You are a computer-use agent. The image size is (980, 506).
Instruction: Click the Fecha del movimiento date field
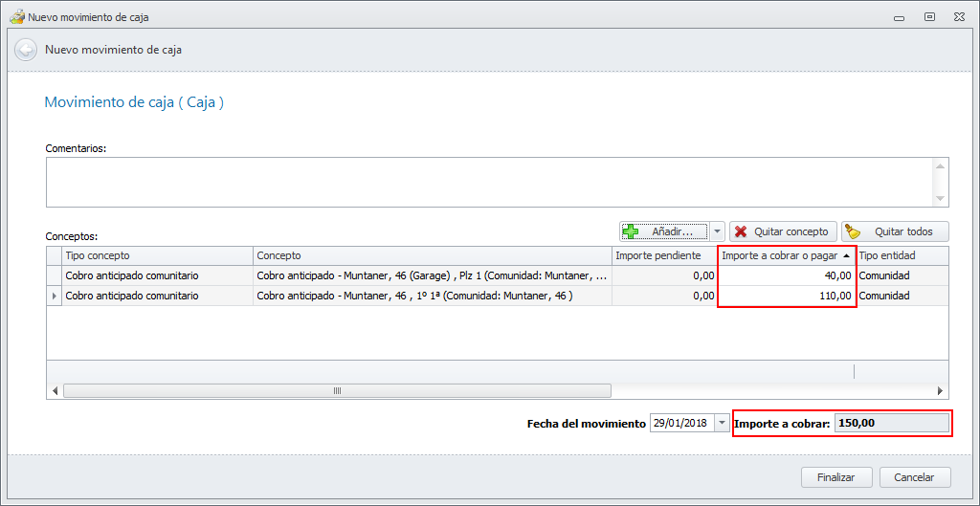[x=681, y=423]
